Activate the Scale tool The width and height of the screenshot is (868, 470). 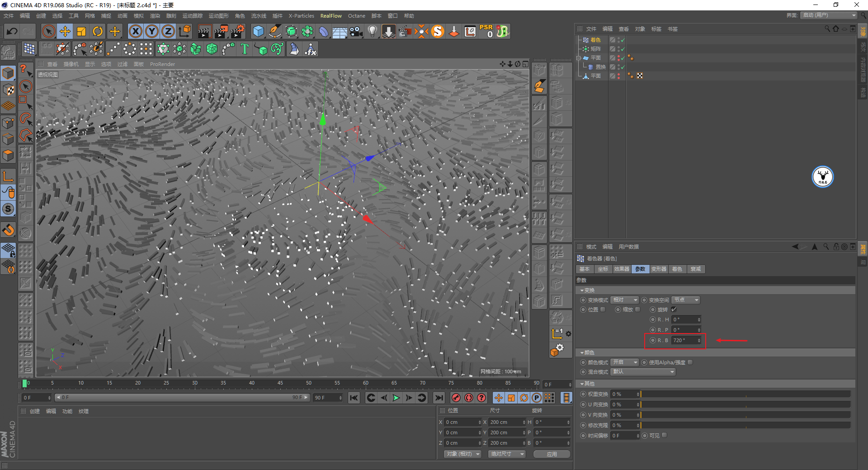(81, 31)
